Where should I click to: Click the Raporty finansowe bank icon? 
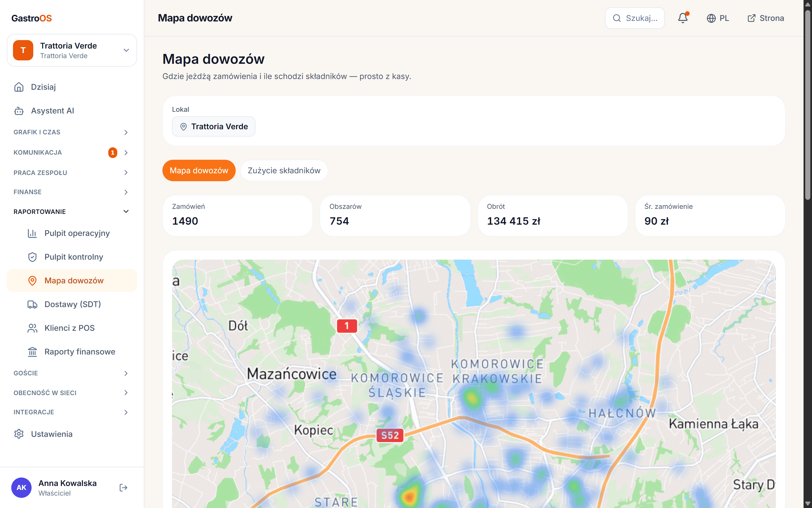click(32, 352)
